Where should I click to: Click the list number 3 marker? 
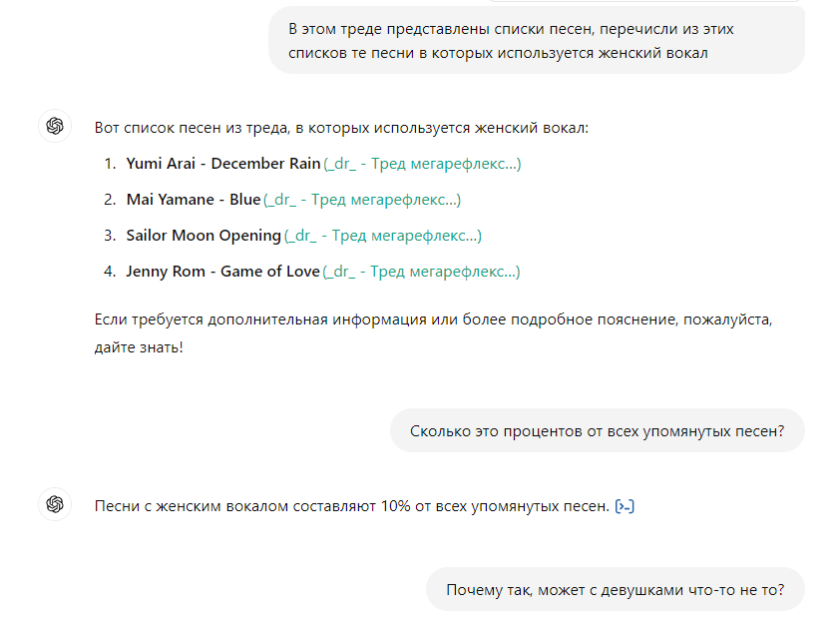(110, 236)
